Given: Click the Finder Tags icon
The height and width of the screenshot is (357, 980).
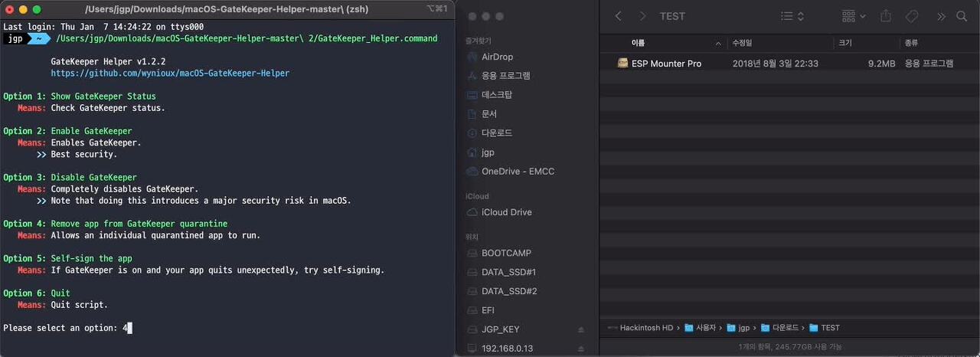Looking at the screenshot, I should pos(912,16).
